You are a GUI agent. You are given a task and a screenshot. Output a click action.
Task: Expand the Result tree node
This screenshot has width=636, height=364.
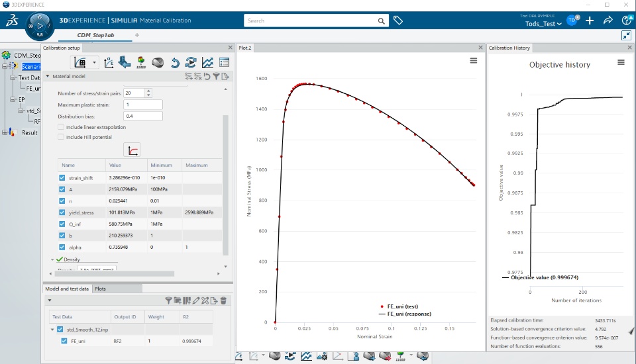[x=5, y=132]
